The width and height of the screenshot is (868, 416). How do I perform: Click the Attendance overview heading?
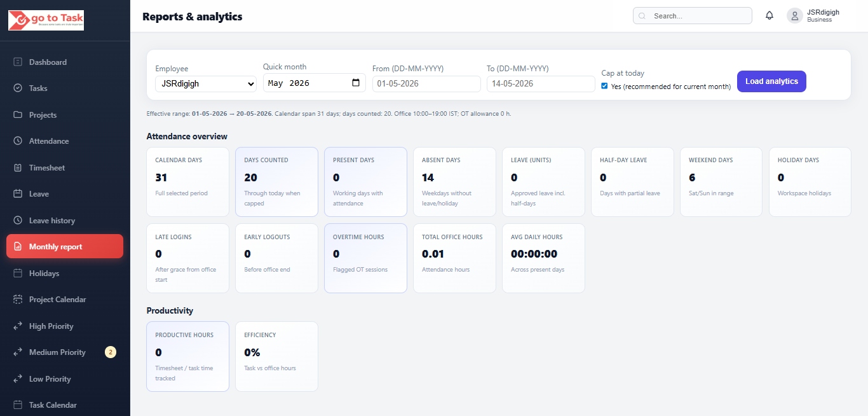pyautogui.click(x=187, y=136)
